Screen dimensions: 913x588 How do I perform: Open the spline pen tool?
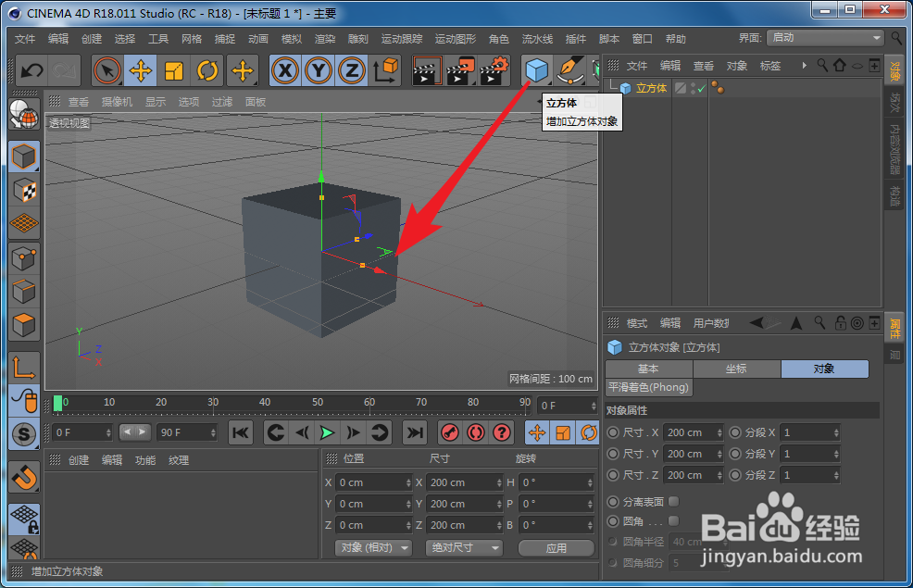click(570, 71)
